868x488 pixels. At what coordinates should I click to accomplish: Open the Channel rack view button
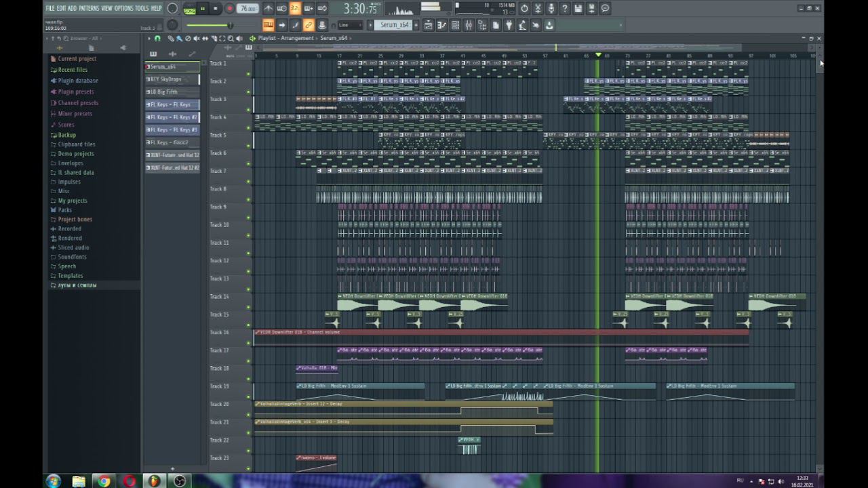pos(455,25)
